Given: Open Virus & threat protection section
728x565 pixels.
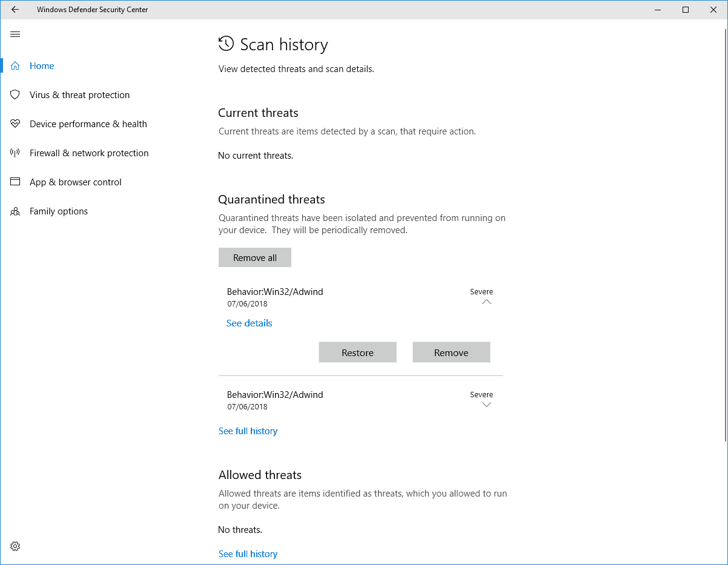Looking at the screenshot, I should [79, 95].
